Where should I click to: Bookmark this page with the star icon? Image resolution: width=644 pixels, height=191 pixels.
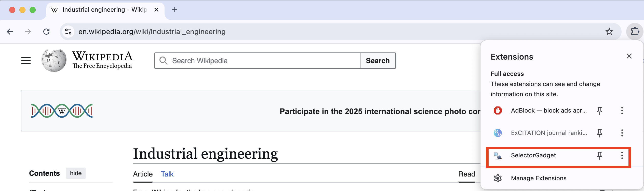coord(609,32)
